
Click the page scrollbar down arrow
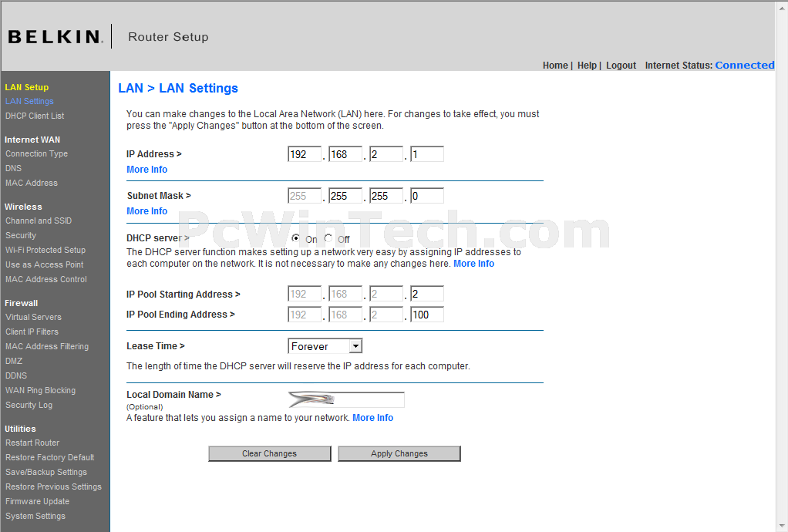coord(782,526)
